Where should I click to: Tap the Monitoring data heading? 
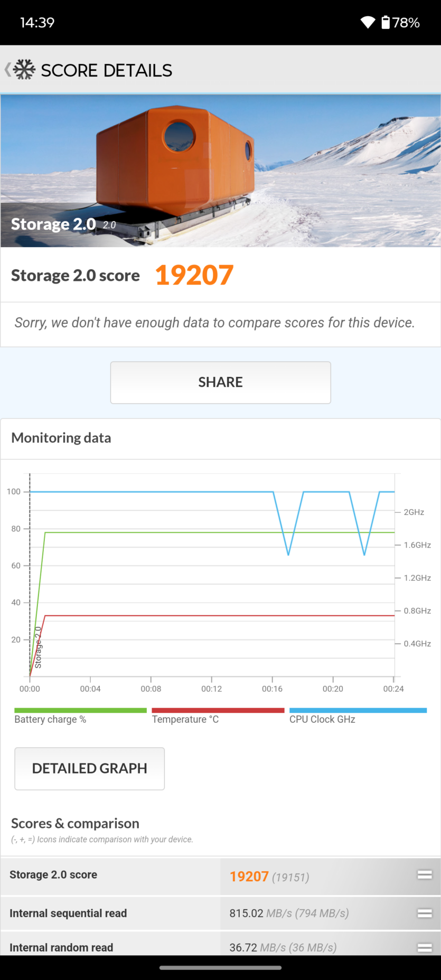pyautogui.click(x=61, y=438)
